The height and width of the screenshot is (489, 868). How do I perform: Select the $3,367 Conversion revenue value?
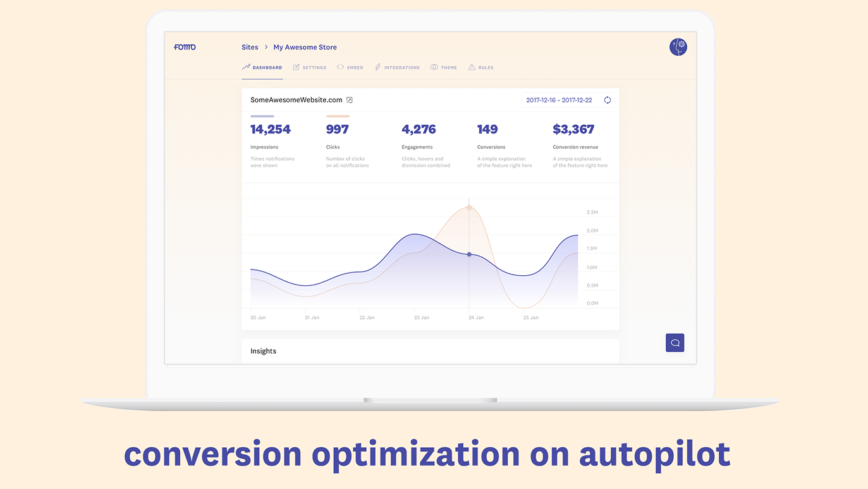coord(573,129)
